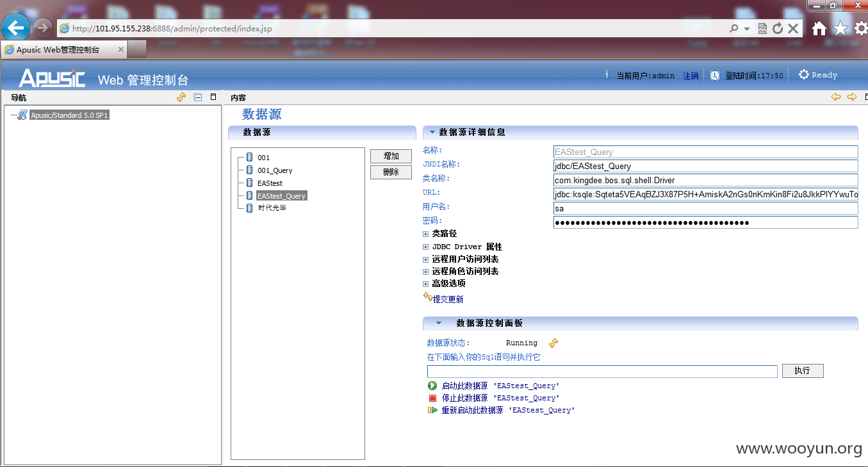Click the current user person icon

607,75
